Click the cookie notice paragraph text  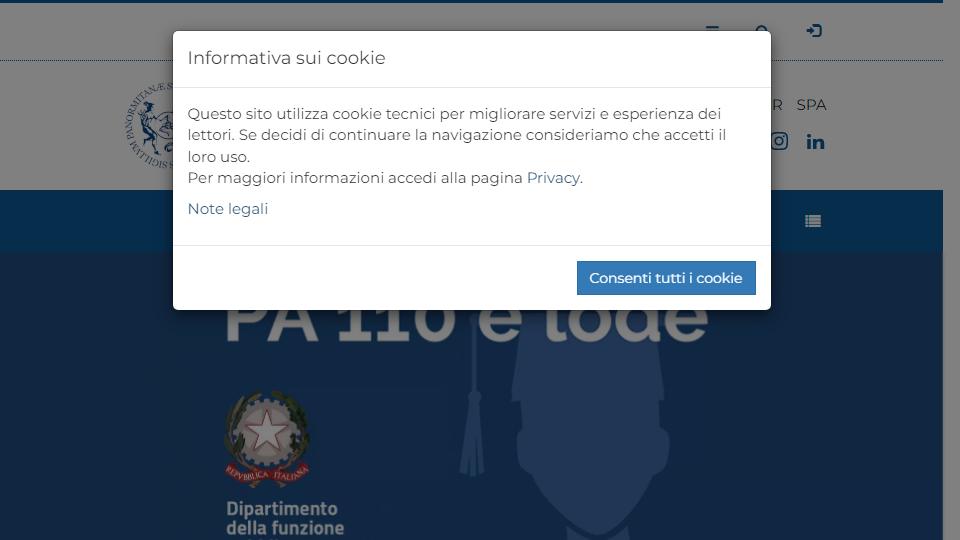(457, 146)
